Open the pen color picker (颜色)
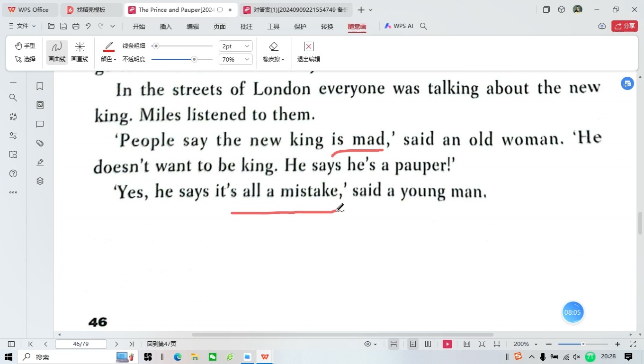644x364 pixels. pyautogui.click(x=108, y=52)
